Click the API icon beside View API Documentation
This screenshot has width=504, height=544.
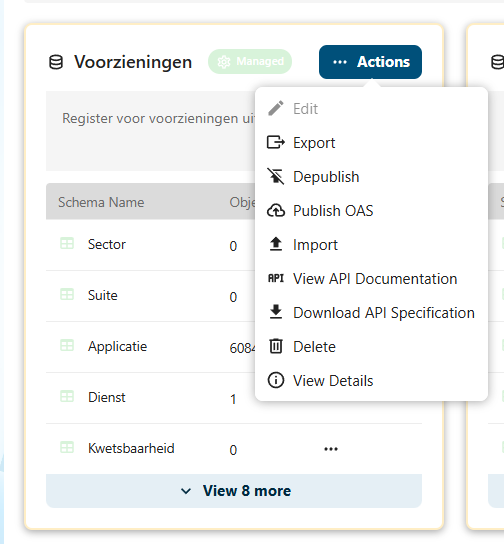coord(276,278)
